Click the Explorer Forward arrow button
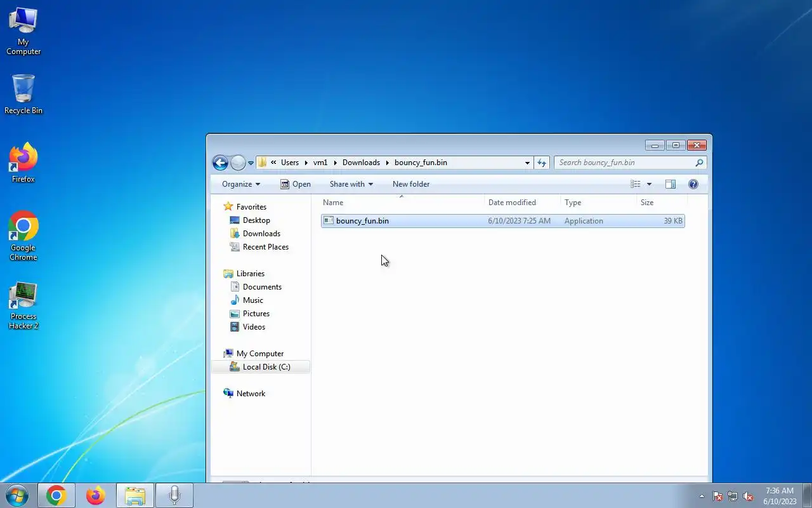 (x=238, y=163)
